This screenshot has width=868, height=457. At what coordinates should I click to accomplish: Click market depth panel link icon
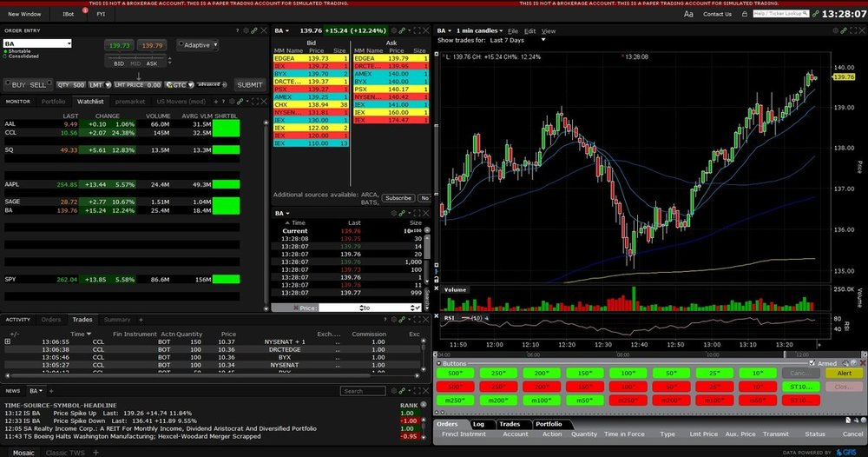tap(403, 31)
